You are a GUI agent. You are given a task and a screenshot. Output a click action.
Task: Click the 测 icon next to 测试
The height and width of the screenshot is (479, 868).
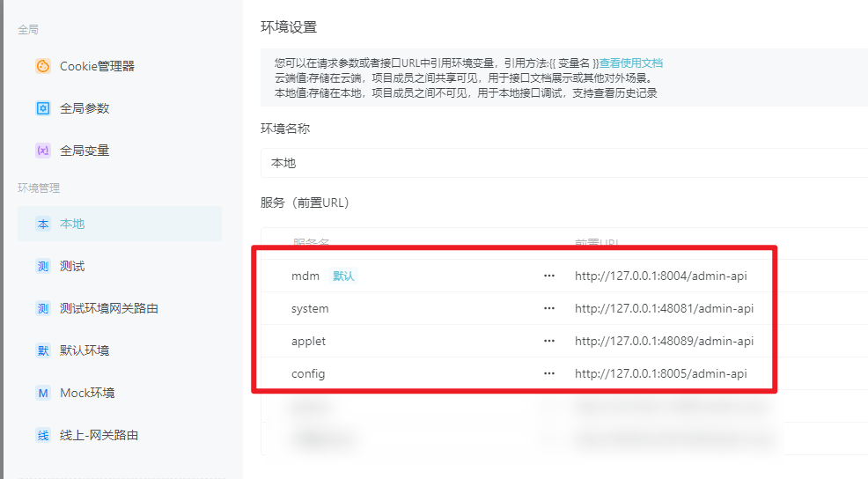click(43, 267)
